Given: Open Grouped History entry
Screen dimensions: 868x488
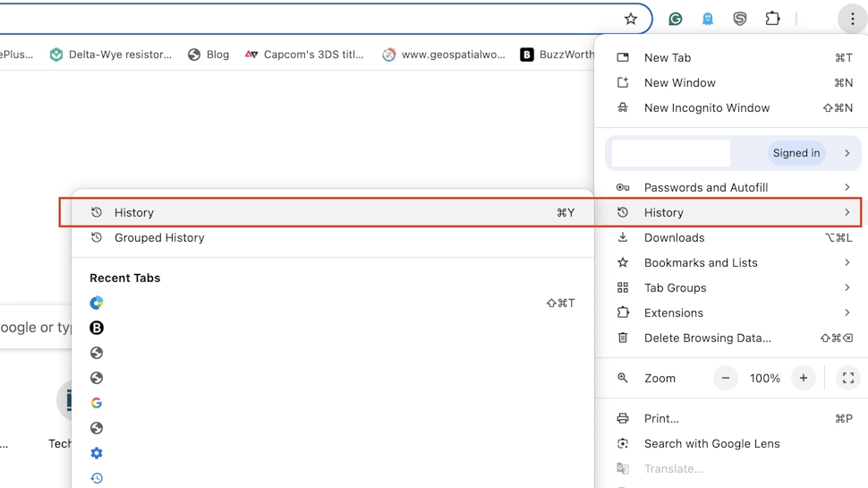Looking at the screenshot, I should click(332, 237).
